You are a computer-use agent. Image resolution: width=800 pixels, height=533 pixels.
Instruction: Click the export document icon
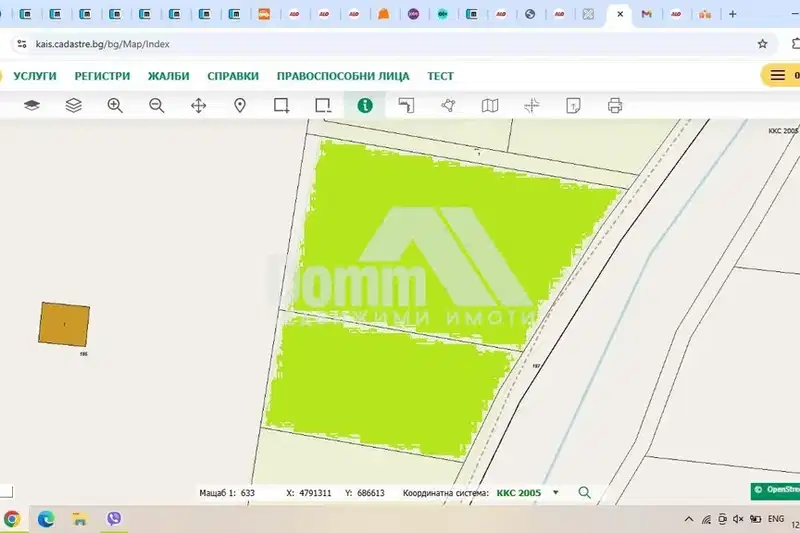pos(573,106)
